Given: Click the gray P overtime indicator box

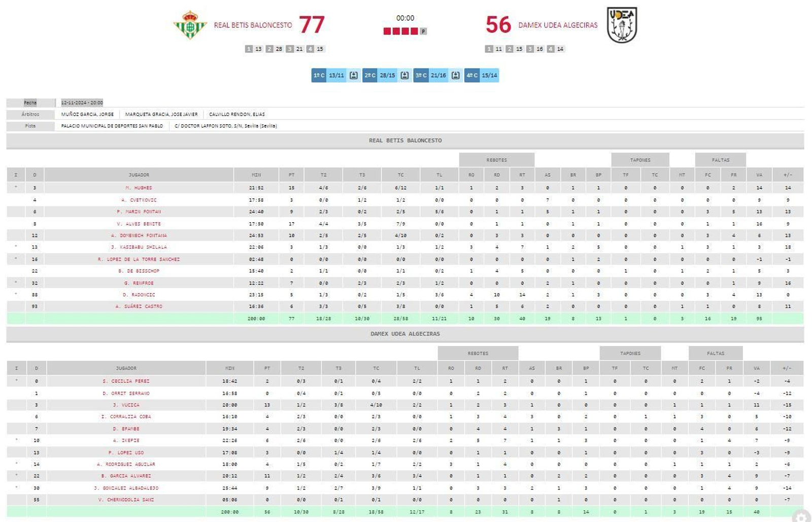Looking at the screenshot, I should [423, 31].
